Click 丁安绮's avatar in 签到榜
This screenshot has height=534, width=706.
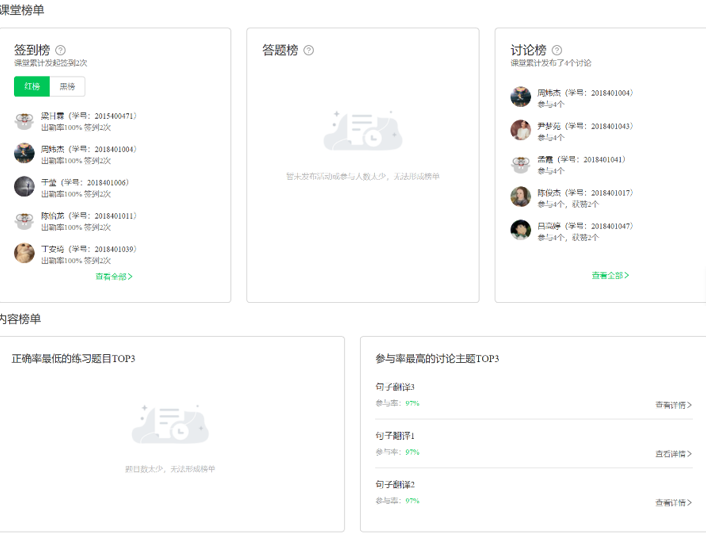click(24, 253)
